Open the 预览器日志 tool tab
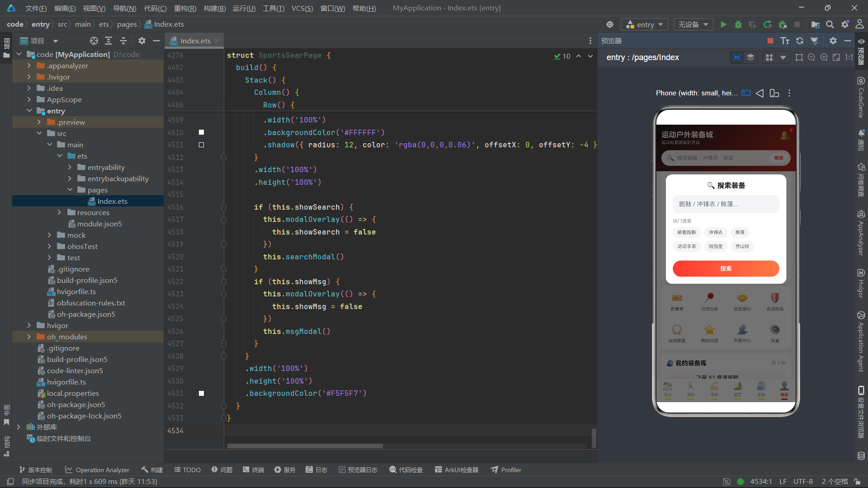This screenshot has width=868, height=488. (x=358, y=470)
